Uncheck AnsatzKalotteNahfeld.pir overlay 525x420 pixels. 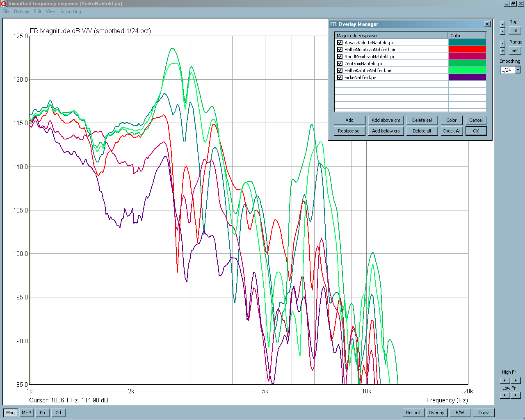tap(340, 43)
